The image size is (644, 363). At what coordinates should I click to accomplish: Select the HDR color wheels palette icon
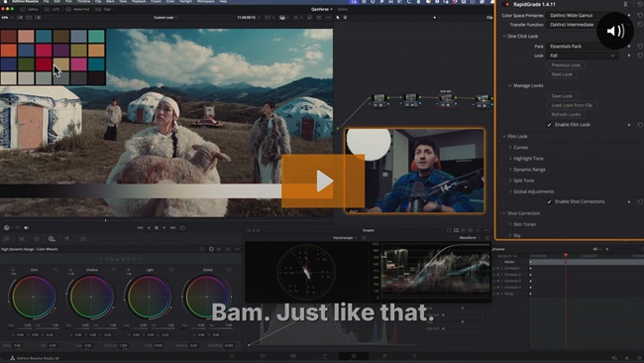coord(52,239)
